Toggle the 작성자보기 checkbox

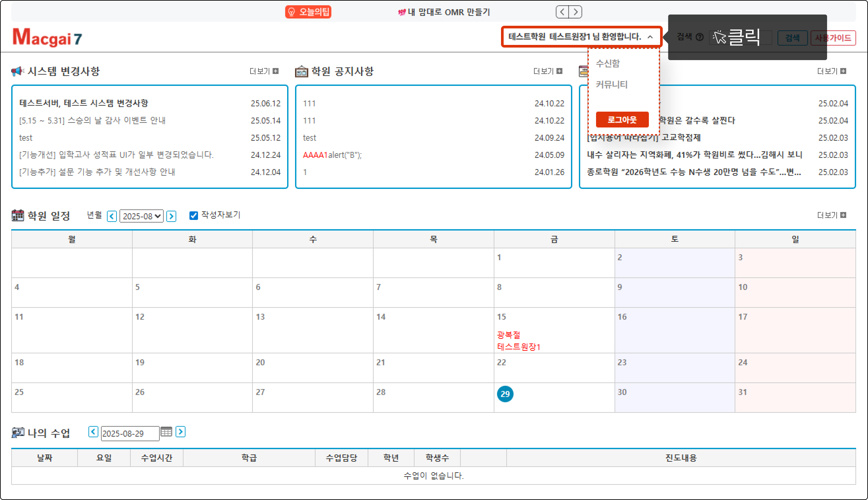click(193, 215)
